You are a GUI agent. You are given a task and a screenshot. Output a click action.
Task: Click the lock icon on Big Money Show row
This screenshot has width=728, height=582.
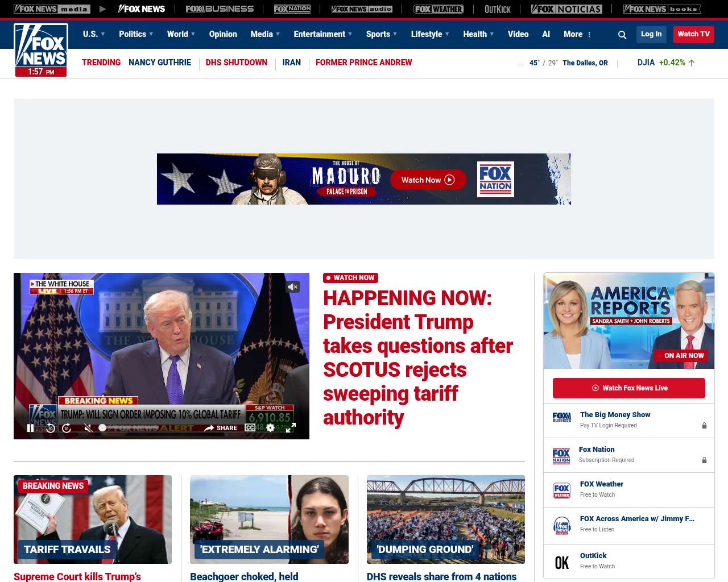[x=704, y=426]
